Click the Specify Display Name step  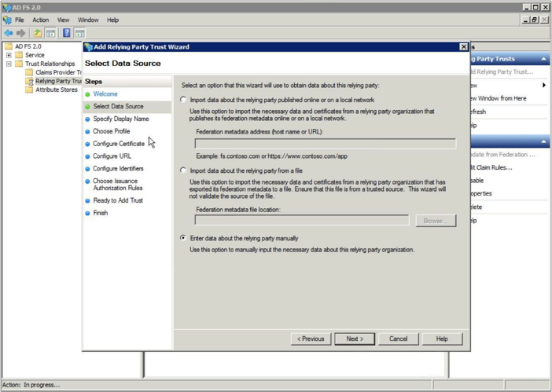coord(121,119)
